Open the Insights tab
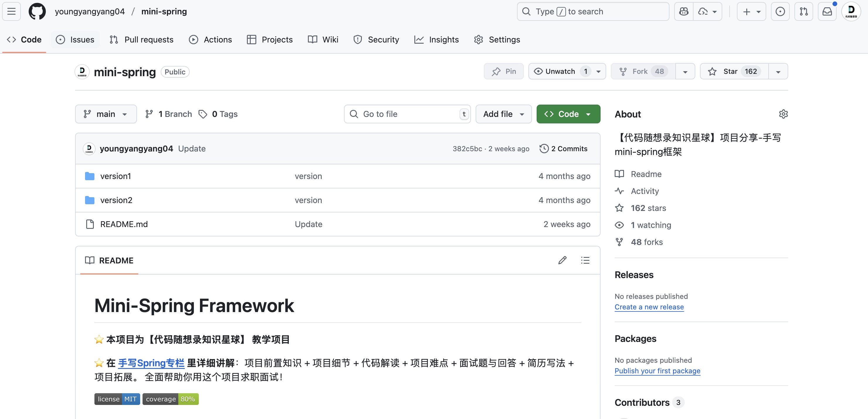Viewport: 868px width, 419px height. (437, 39)
